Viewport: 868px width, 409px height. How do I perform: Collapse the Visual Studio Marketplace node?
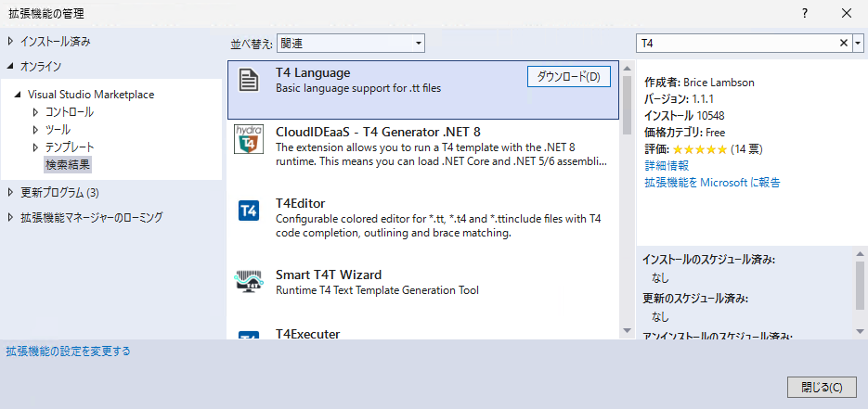19,95
